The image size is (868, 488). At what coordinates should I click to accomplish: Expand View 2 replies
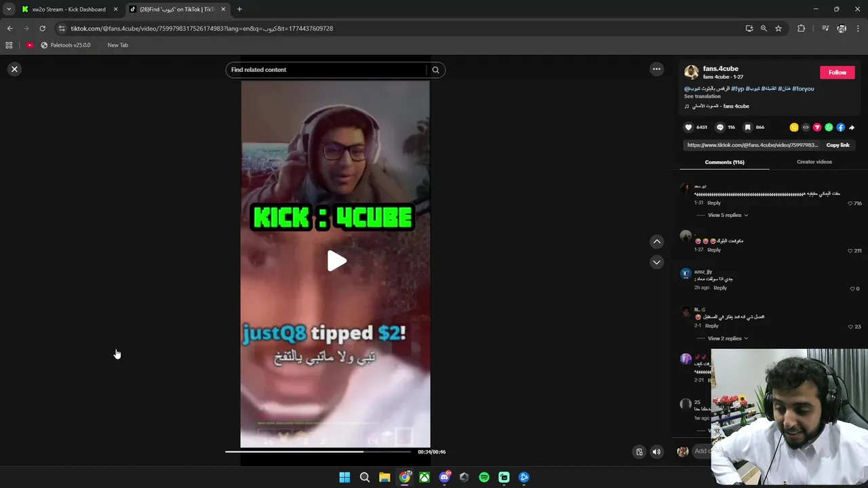[728, 339]
